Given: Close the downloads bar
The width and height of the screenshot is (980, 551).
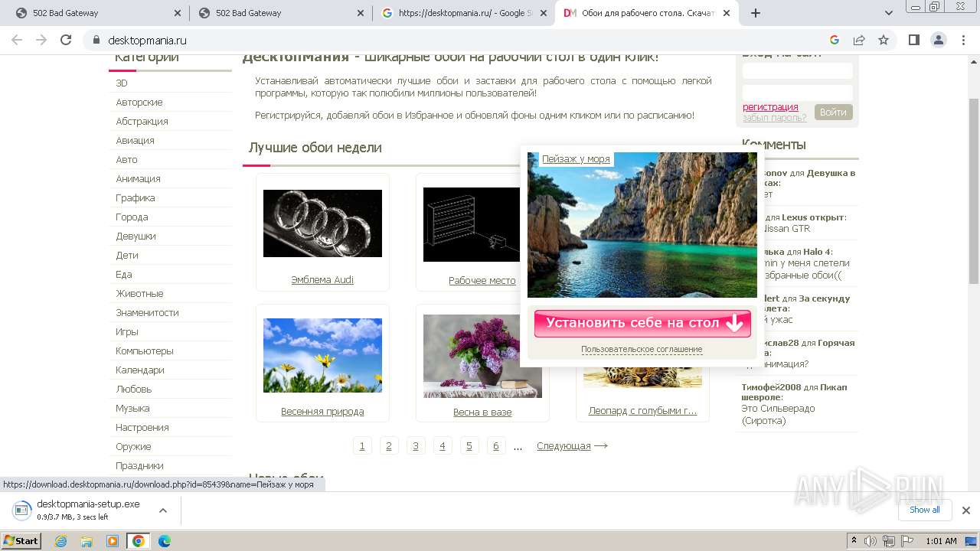Looking at the screenshot, I should point(965,510).
